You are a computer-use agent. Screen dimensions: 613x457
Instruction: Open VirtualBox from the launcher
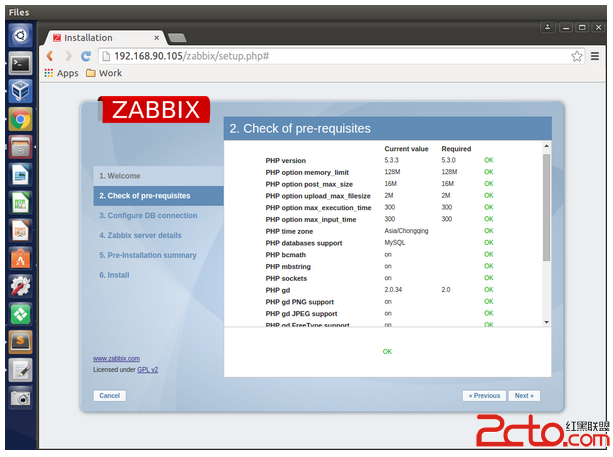pos(20,91)
